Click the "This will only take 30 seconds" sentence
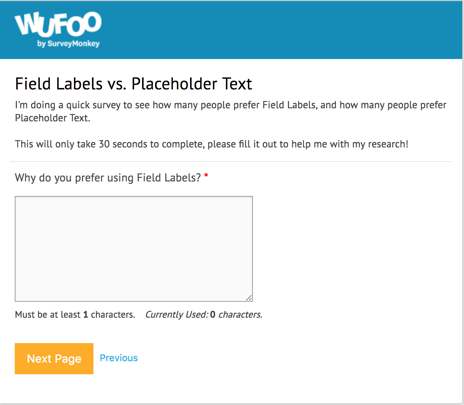 click(x=212, y=144)
